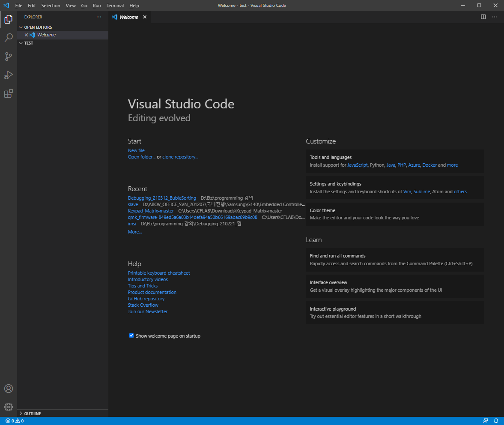Split the editor to the right
The height and width of the screenshot is (425, 504).
coord(483,17)
